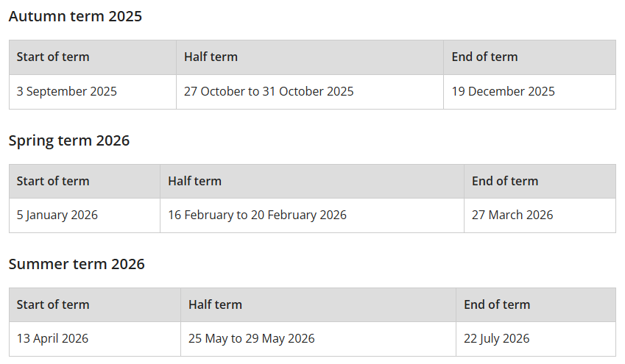Image resolution: width=625 pixels, height=364 pixels.
Task: Click Spring table's Start of term header
Action: pyautogui.click(x=53, y=181)
